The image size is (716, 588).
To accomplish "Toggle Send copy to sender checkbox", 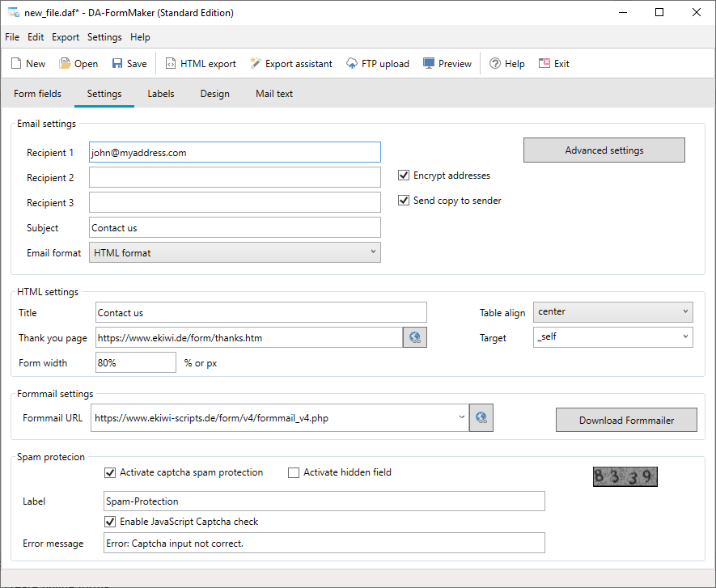I will (404, 201).
